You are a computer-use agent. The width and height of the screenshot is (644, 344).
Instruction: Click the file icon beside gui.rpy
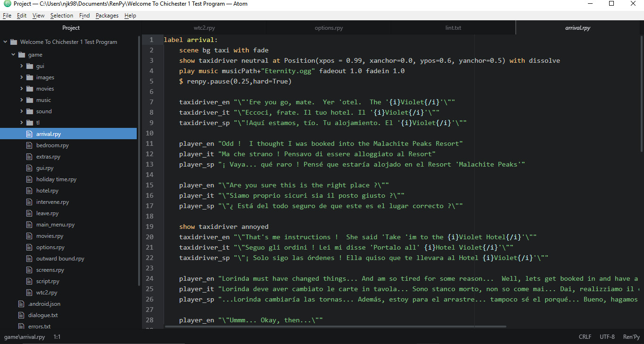[x=29, y=168]
